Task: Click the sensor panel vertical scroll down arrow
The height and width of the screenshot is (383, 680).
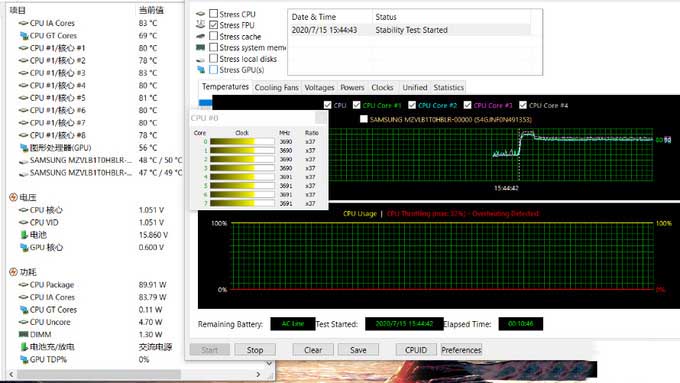Action: coord(269,363)
